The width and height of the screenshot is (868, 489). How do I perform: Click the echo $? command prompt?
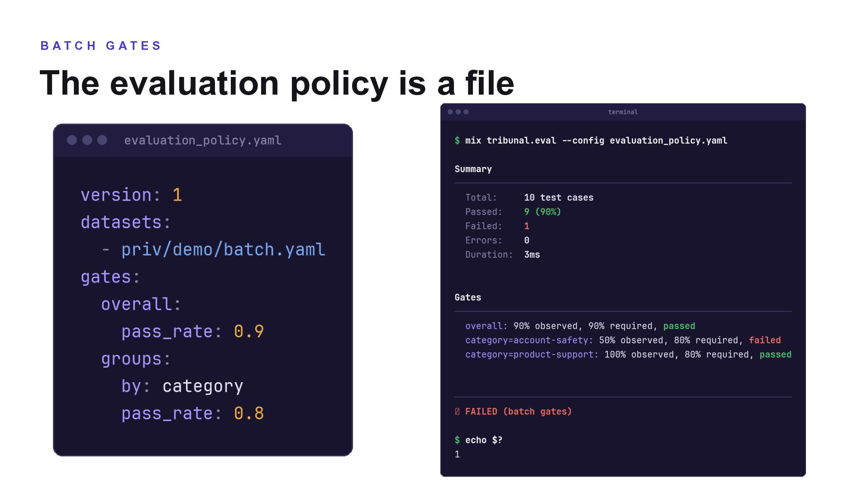[478, 440]
